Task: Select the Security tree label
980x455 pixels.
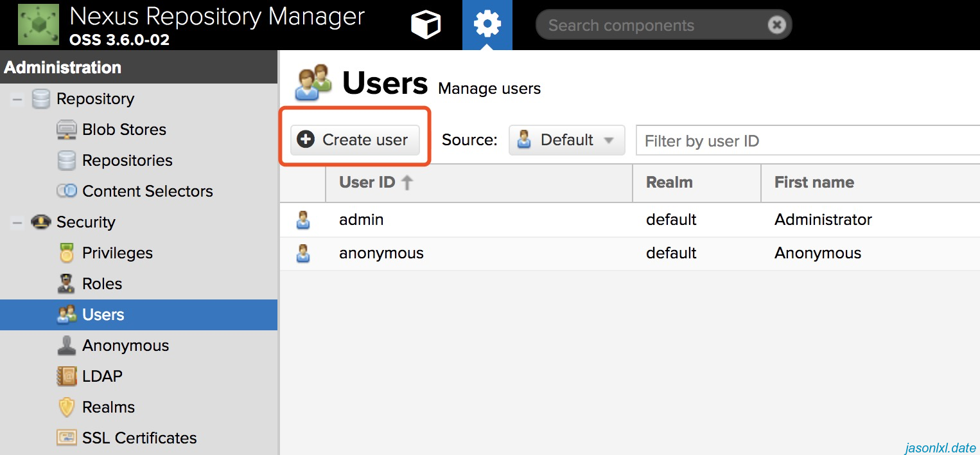Action: point(86,222)
